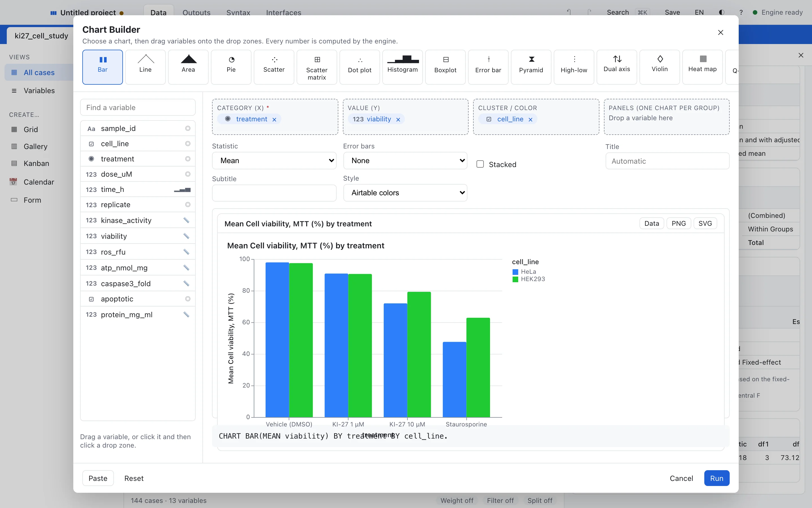
Task: Choose the Error bar chart
Action: pyautogui.click(x=488, y=67)
